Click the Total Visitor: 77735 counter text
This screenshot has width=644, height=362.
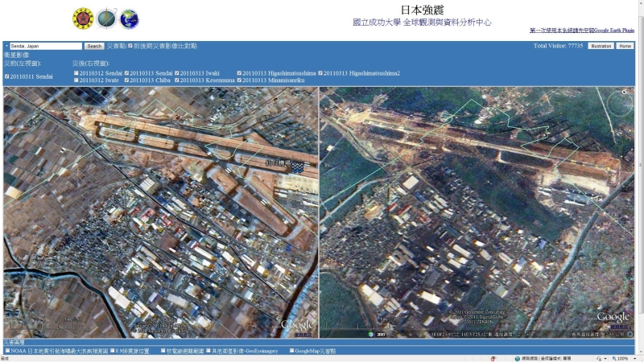pos(558,46)
